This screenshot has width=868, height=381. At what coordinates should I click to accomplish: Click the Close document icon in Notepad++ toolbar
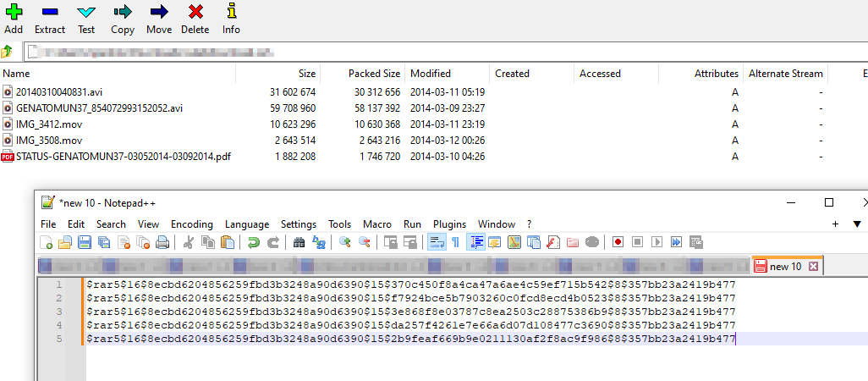coord(123,242)
